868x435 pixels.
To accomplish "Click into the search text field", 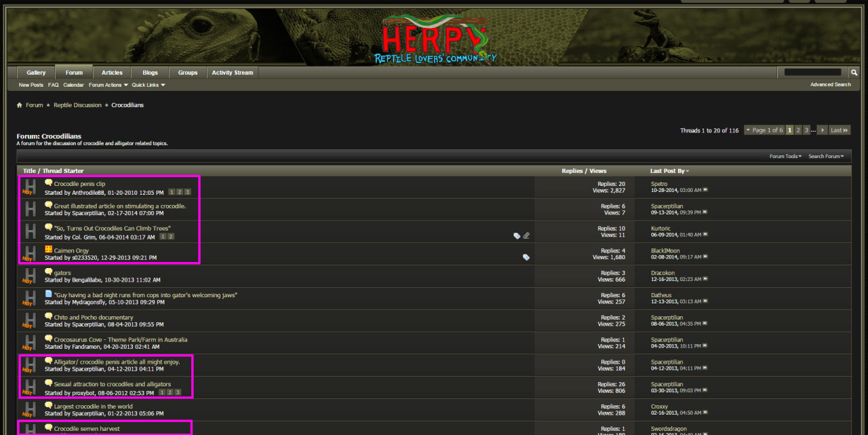I will (x=812, y=73).
